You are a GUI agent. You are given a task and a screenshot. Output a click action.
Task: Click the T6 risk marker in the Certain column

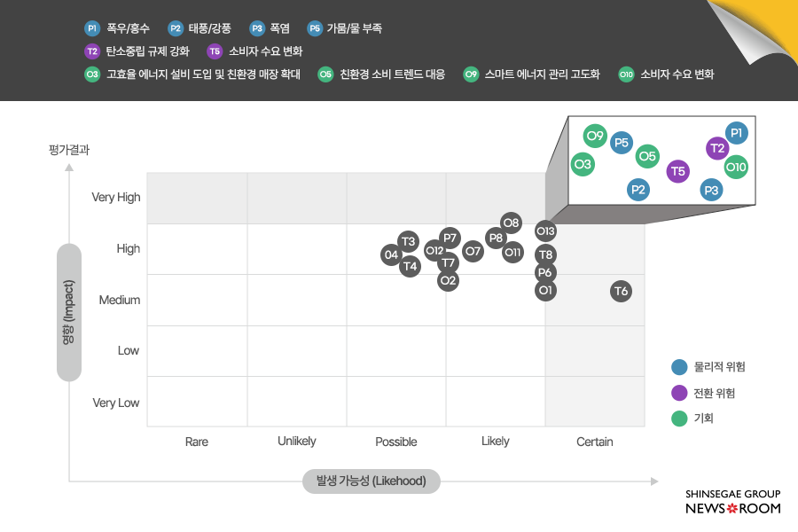click(x=621, y=291)
